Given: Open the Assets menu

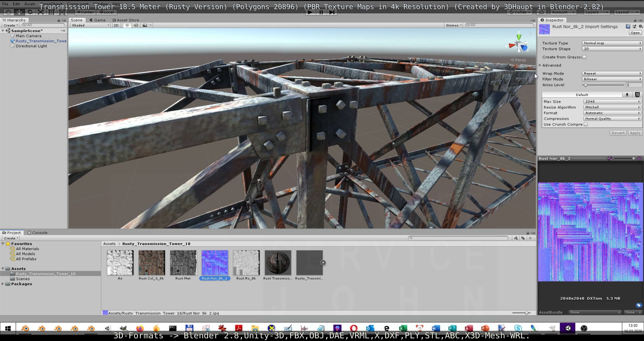Looking at the screenshot, I should click(30, 4).
